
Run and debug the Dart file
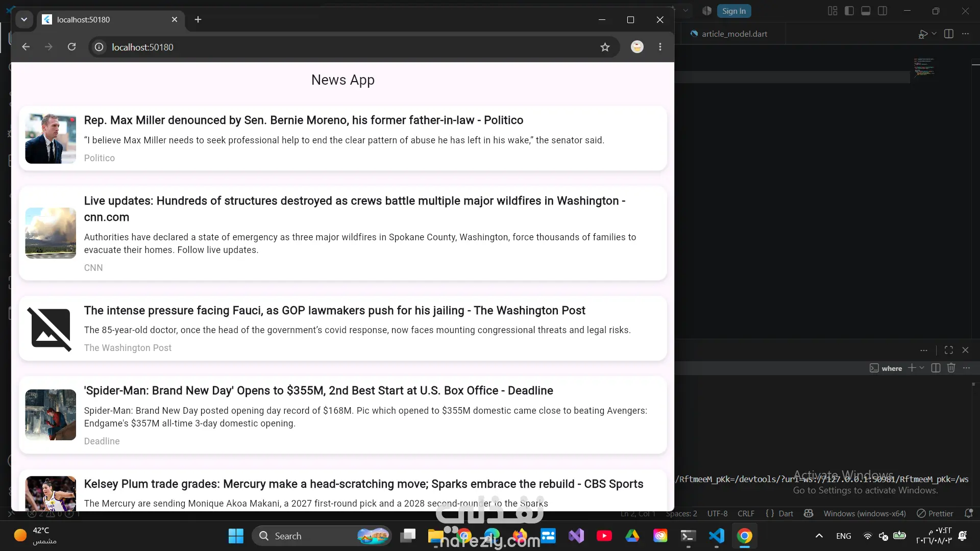pyautogui.click(x=923, y=34)
